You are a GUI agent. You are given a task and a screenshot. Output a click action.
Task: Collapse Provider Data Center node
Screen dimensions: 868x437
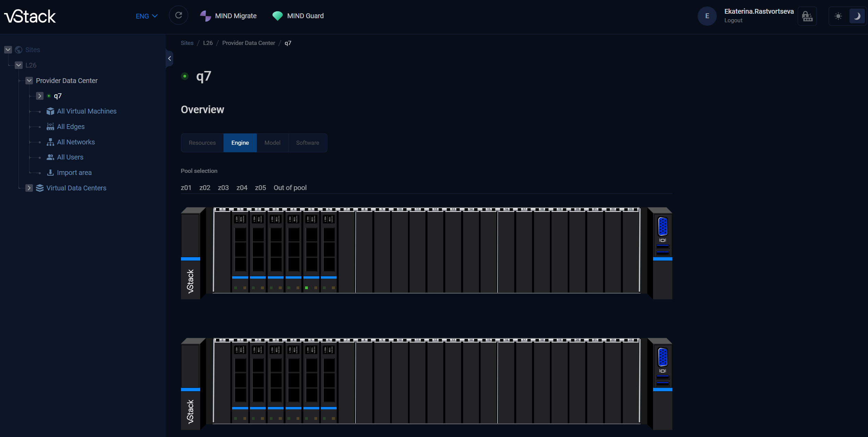click(x=29, y=81)
